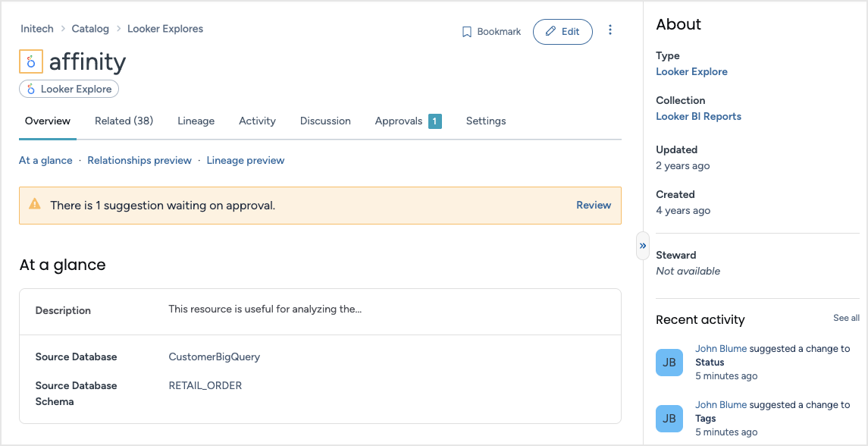The width and height of the screenshot is (868, 446).
Task: Navigate to Catalog via the breadcrumb
Action: pos(90,28)
